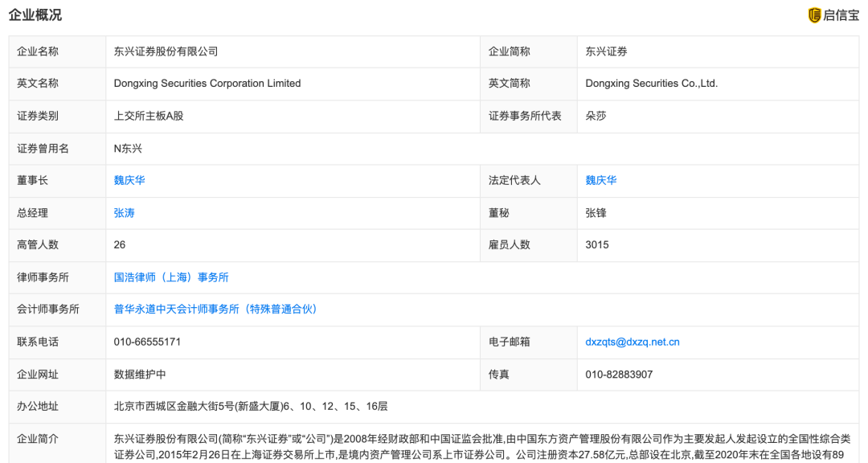The width and height of the screenshot is (868, 463).
Task: Select former security name N东兴
Action: click(129, 149)
